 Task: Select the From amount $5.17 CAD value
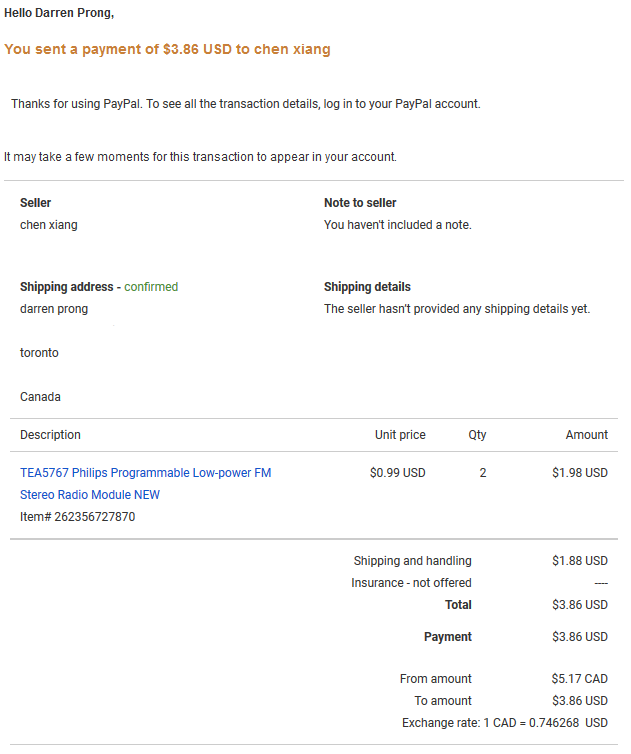point(579,679)
